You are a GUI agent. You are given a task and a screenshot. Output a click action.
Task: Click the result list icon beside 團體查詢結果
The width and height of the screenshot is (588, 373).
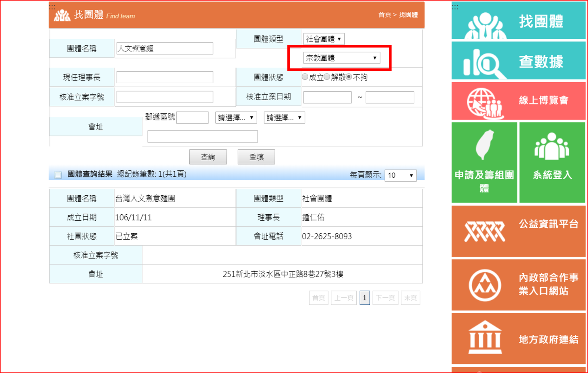coord(58,175)
